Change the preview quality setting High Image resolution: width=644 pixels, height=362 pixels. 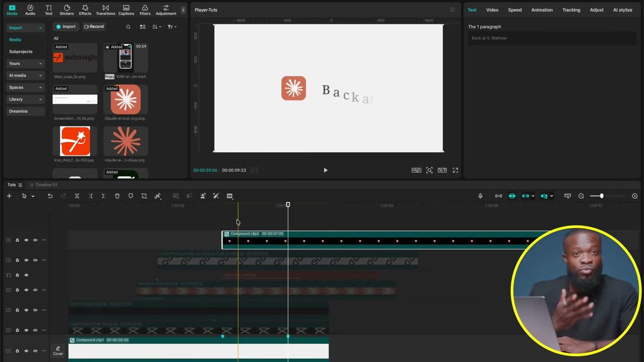pyautogui.click(x=416, y=170)
